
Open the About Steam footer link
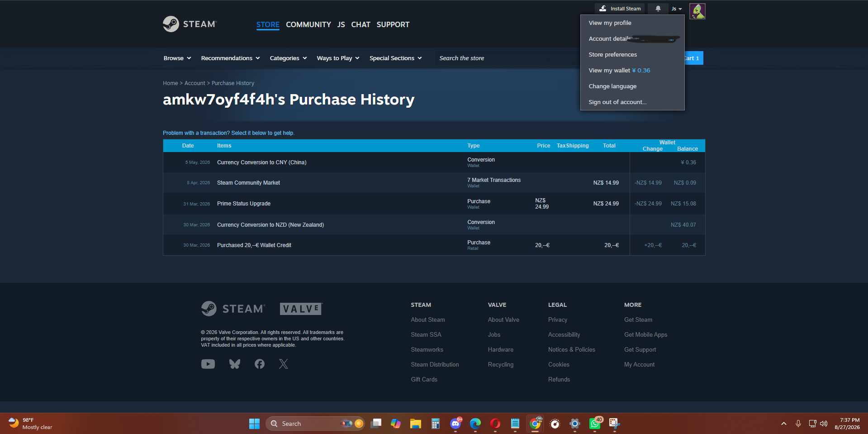[428, 320]
